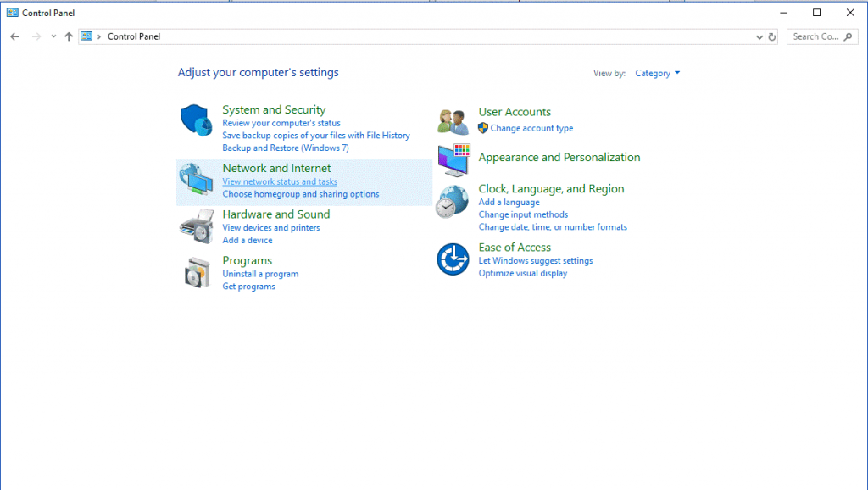Refresh the Control Panel view
868x490 pixels.
[771, 36]
